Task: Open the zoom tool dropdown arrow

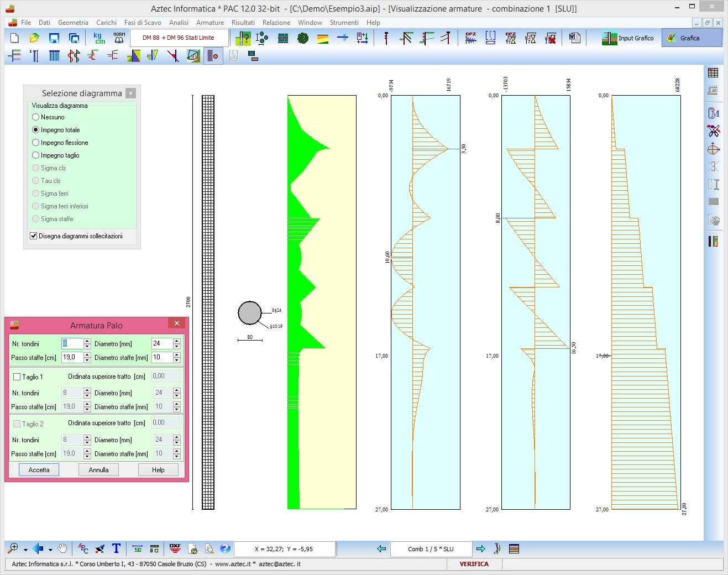Action: tap(25, 550)
